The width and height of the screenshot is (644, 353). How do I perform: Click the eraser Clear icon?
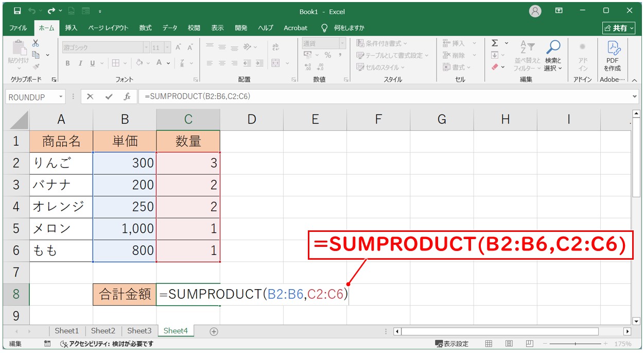[x=495, y=67]
